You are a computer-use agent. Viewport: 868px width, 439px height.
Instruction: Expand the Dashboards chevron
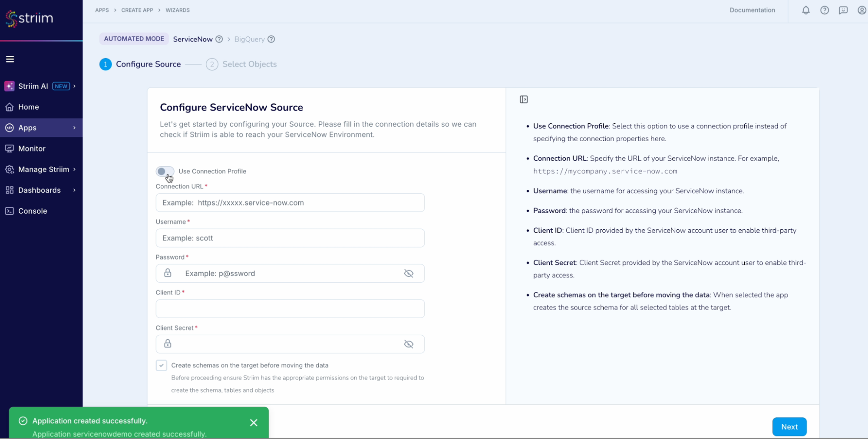(75, 190)
